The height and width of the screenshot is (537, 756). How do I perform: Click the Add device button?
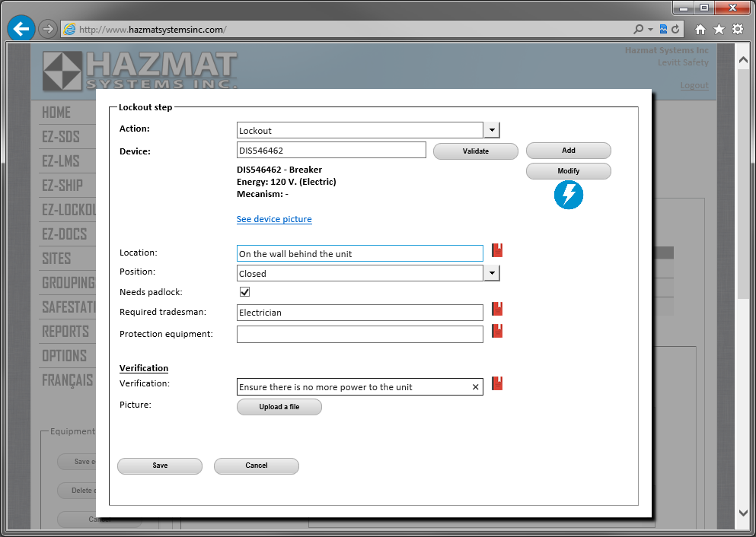569,151
